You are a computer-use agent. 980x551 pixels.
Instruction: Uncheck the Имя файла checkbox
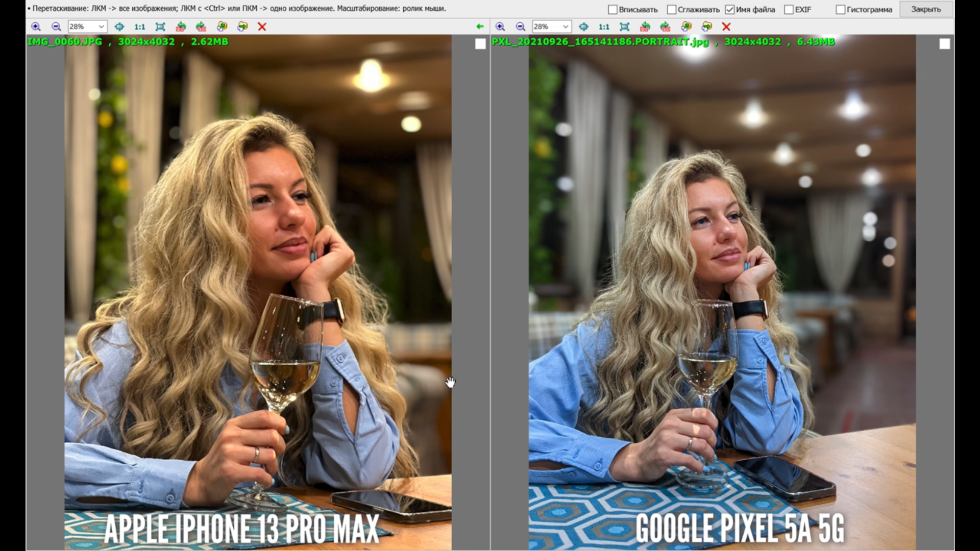tap(730, 9)
